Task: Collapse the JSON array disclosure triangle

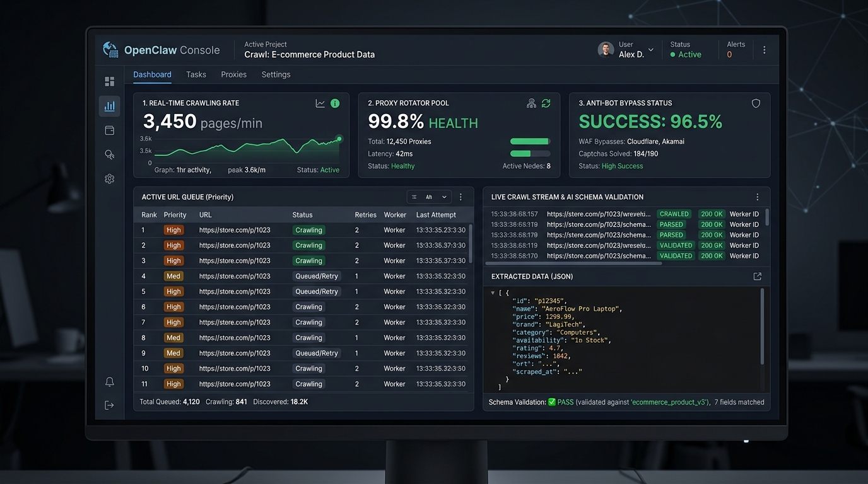Action: pyautogui.click(x=493, y=293)
